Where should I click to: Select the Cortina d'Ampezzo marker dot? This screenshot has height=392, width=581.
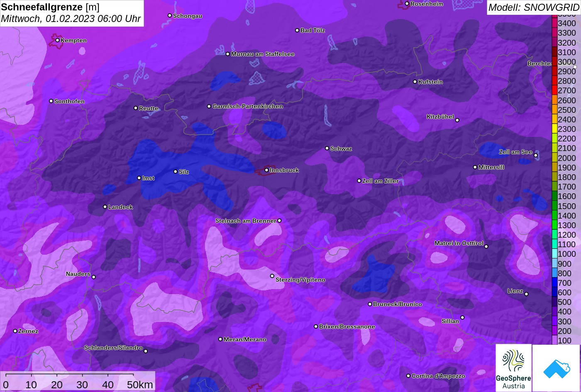(x=408, y=376)
